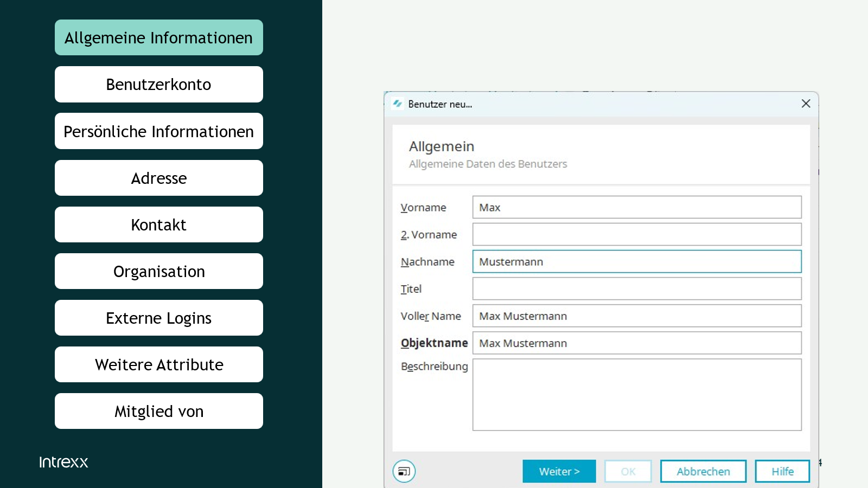The image size is (868, 488).
Task: Open Externe Logins
Action: [158, 318]
